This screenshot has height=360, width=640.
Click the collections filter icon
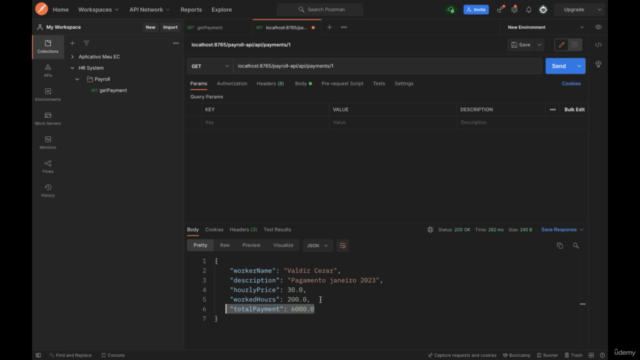coord(86,43)
